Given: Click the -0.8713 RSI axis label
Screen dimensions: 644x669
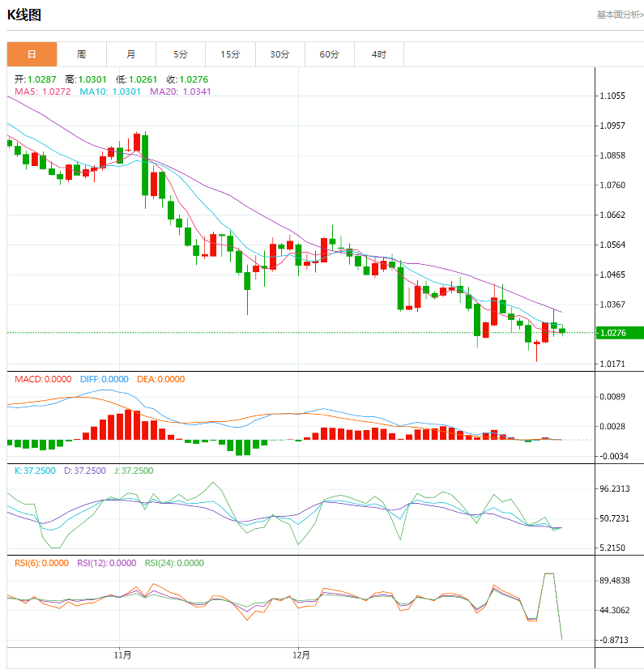Looking at the screenshot, I should [614, 640].
